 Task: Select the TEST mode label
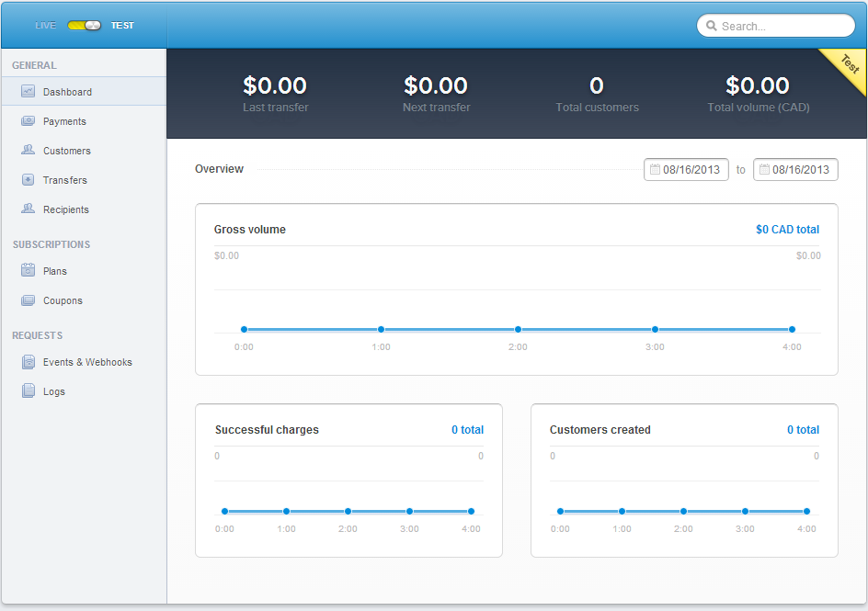[122, 26]
